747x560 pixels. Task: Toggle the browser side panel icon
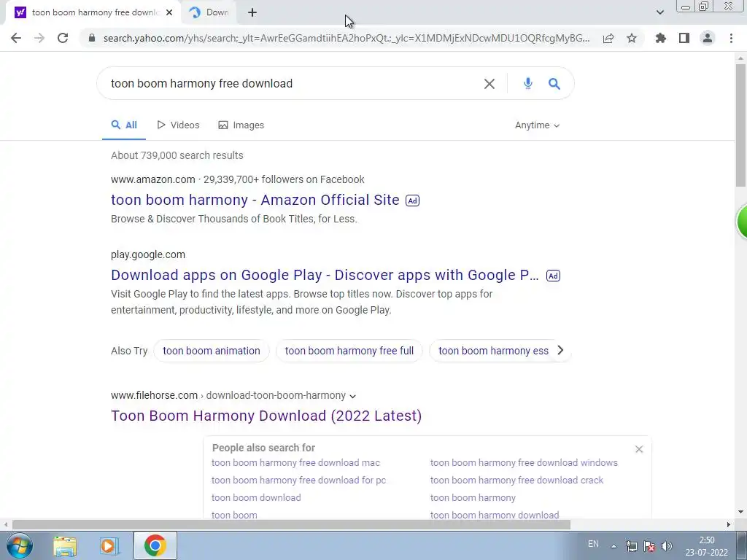pos(684,38)
